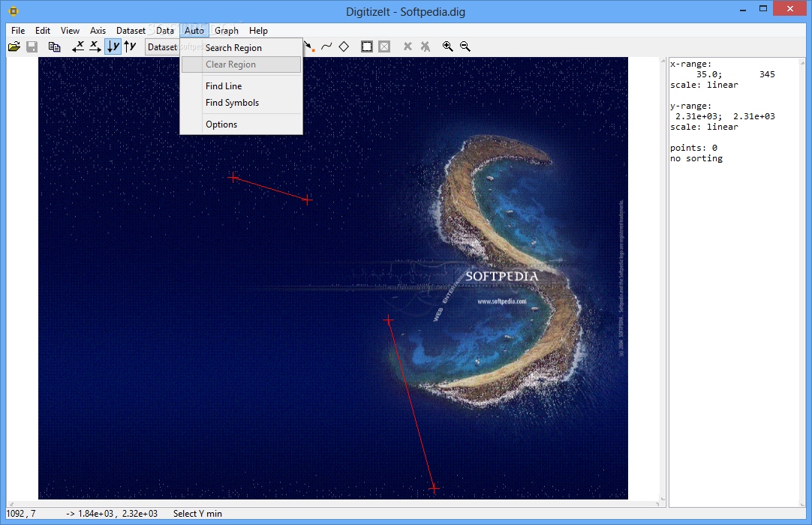Open the Dataset dropdown in toolbar
This screenshot has width=812, height=525.
(x=162, y=47)
